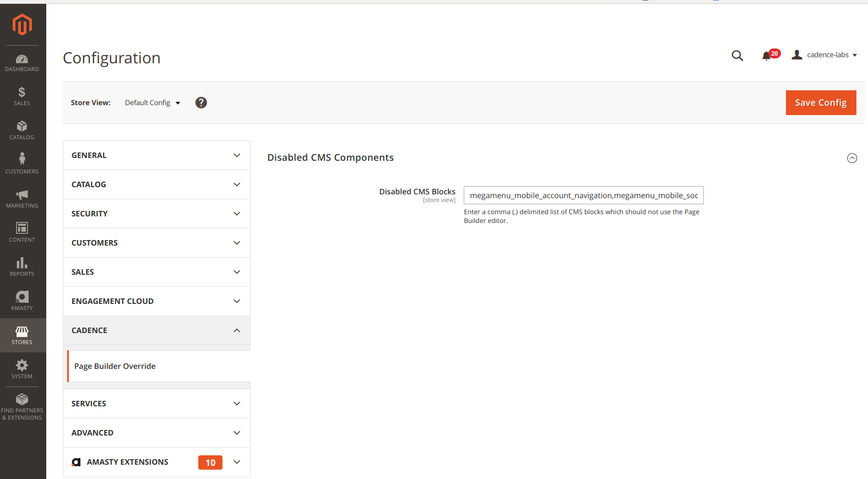Viewport: 868px width, 479px height.
Task: Open the Marketing megaphone menu
Action: pyautogui.click(x=22, y=199)
